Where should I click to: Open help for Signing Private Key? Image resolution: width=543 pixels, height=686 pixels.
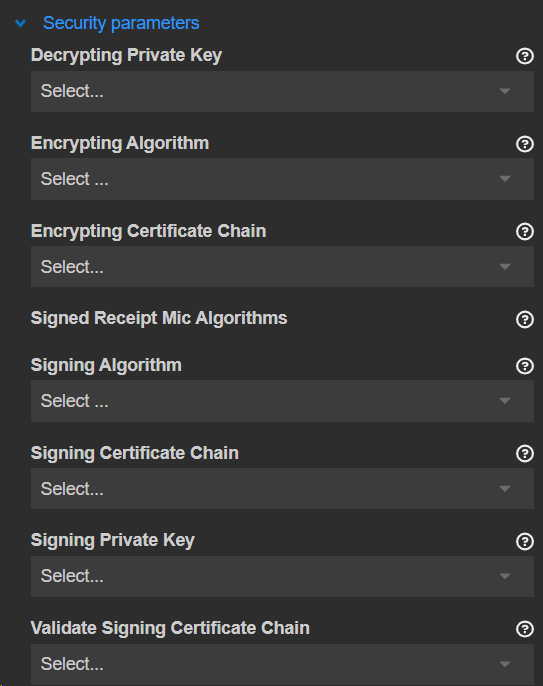click(525, 541)
